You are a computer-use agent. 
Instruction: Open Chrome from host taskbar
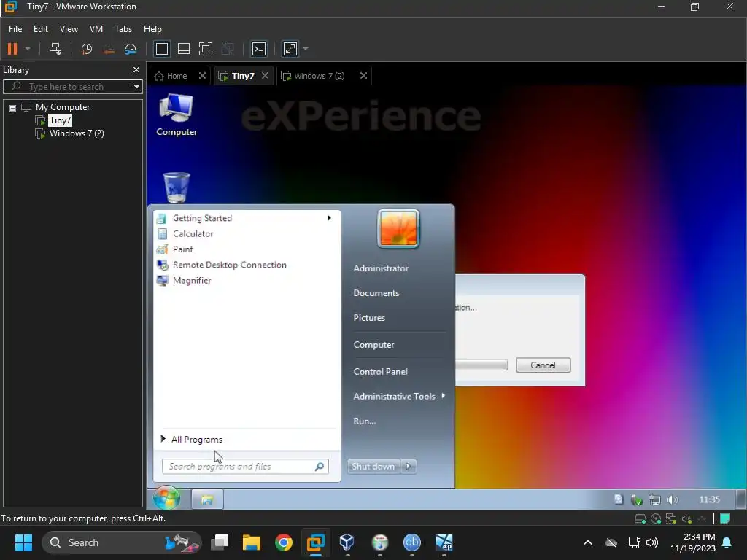point(284,542)
